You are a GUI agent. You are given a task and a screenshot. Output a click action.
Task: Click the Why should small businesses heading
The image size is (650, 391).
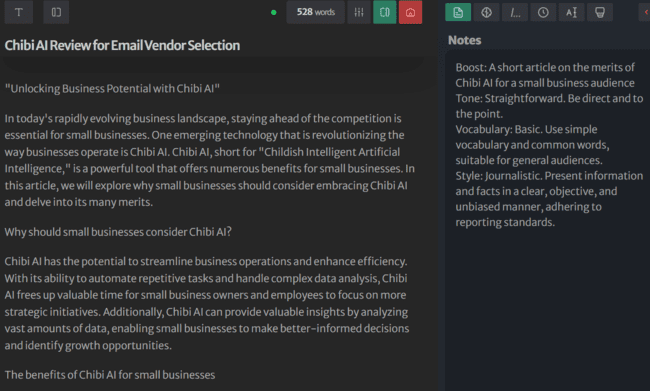coord(118,232)
